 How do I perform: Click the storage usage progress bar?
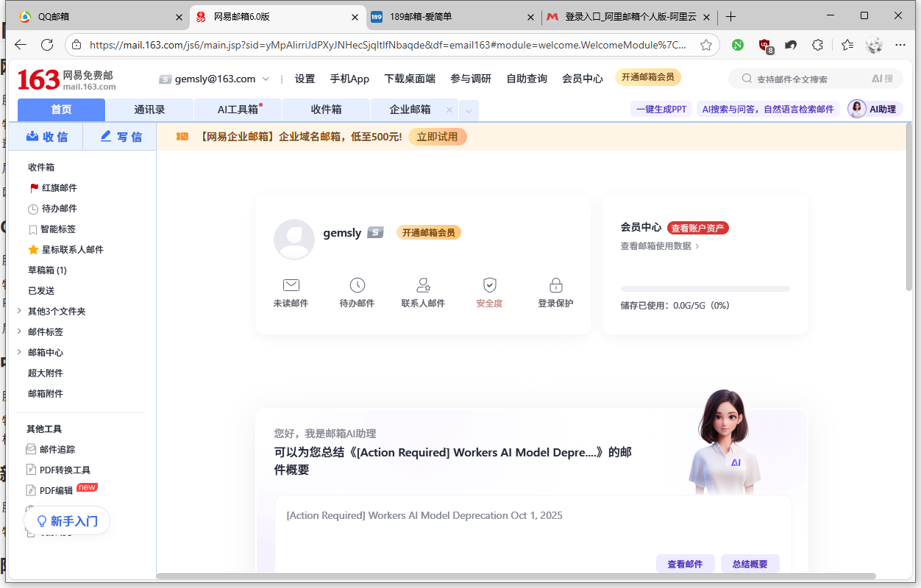705,289
